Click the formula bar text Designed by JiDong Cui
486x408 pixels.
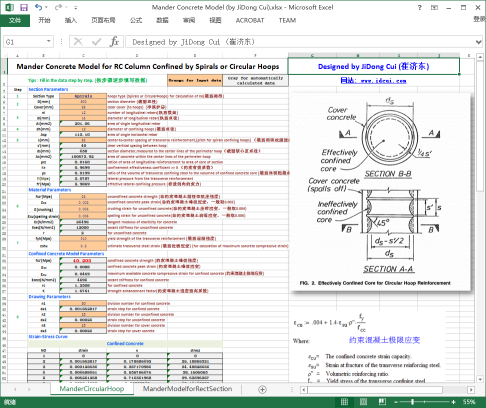pyautogui.click(x=194, y=42)
